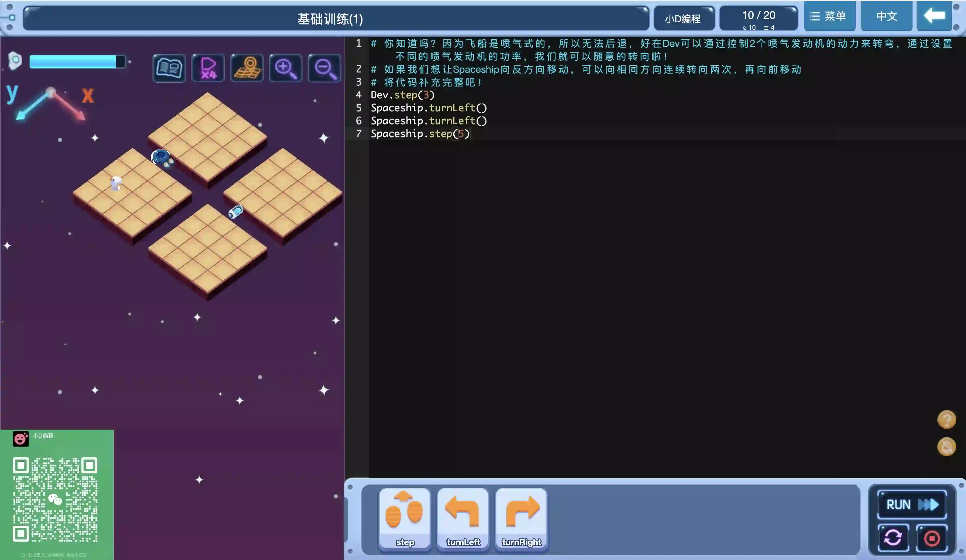Reset the level with refresh icon

[893, 538]
